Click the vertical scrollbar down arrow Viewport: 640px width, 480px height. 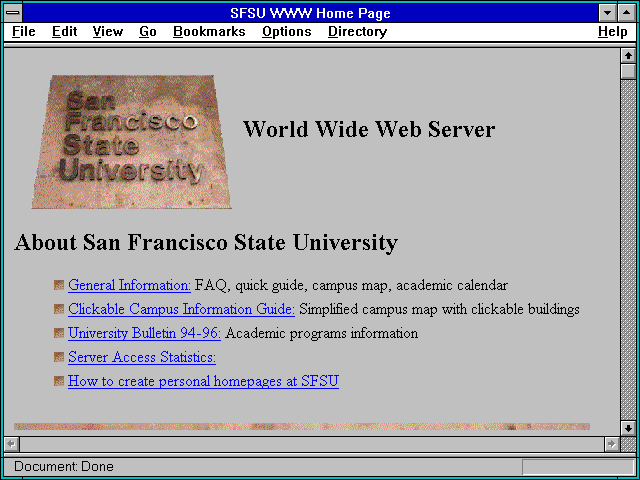[628, 428]
